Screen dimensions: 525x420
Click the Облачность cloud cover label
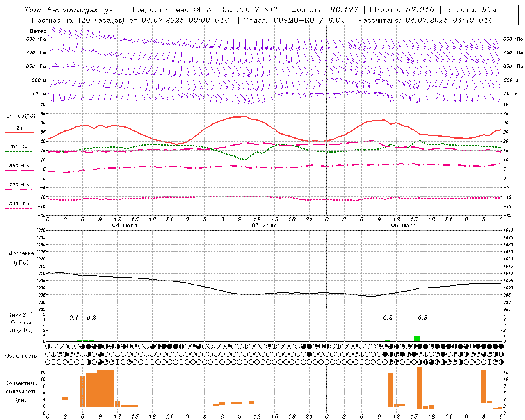(x=21, y=356)
